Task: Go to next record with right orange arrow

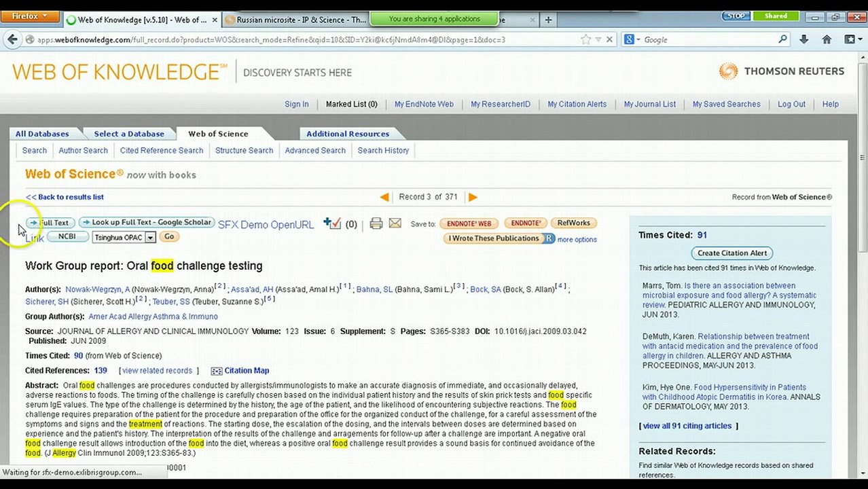Action: point(473,197)
